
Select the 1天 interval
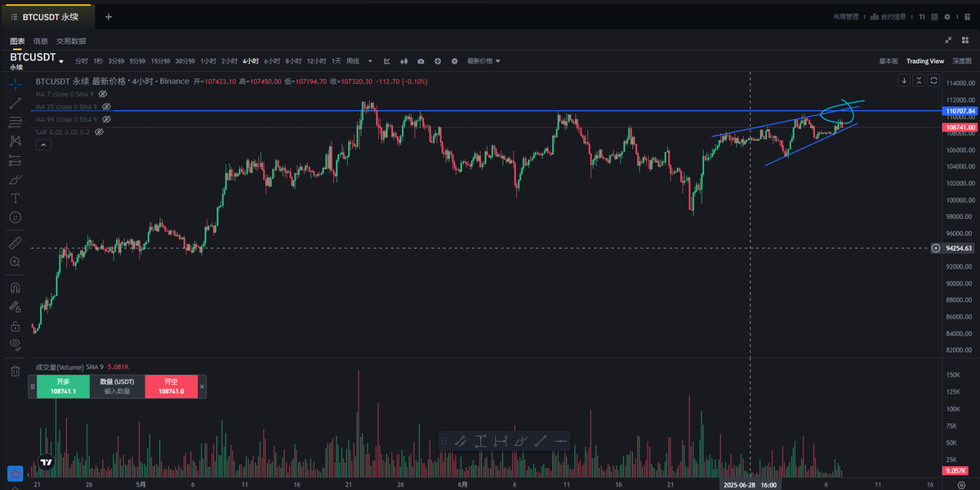coord(336,60)
